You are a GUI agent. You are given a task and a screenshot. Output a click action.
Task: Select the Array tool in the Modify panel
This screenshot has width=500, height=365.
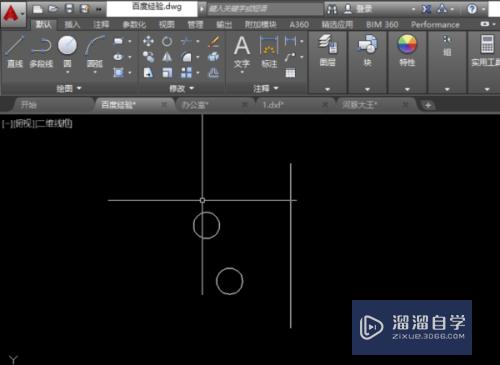point(186,73)
